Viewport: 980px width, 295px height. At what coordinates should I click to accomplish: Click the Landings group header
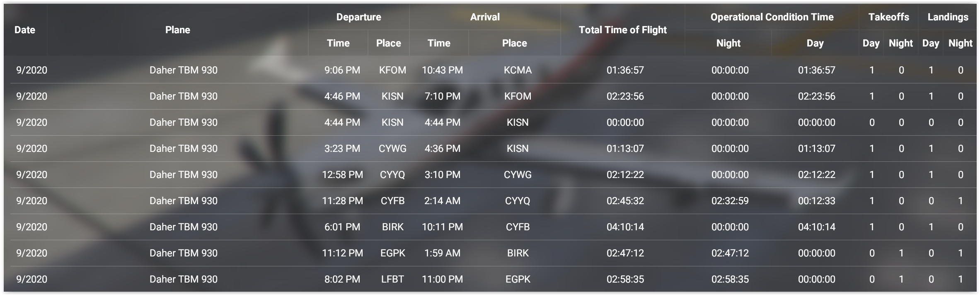pyautogui.click(x=948, y=17)
